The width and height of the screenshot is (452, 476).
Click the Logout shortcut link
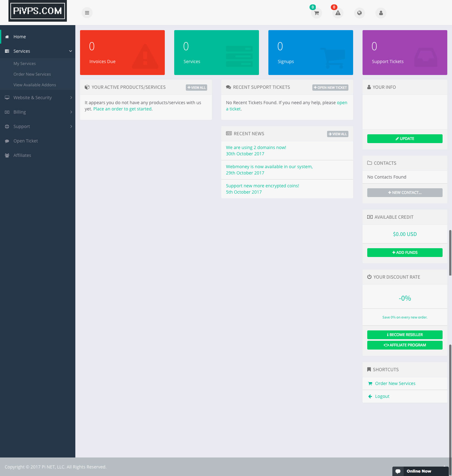(382, 396)
